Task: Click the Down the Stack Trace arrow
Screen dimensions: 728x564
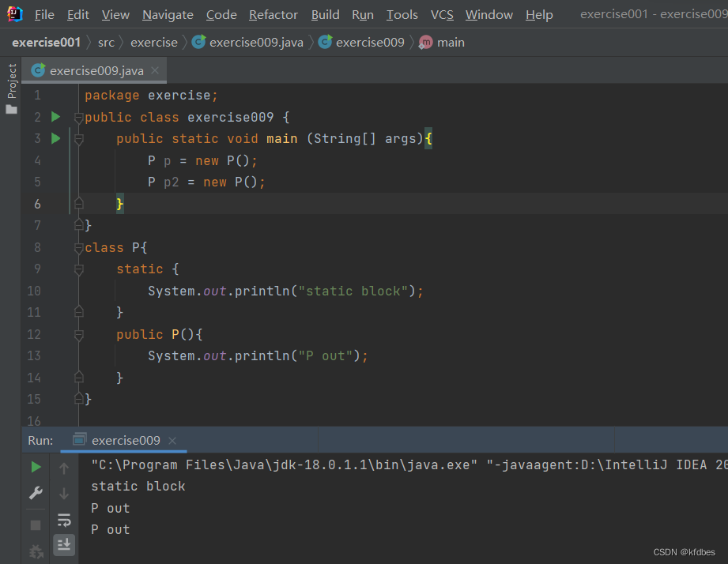Action: click(65, 494)
